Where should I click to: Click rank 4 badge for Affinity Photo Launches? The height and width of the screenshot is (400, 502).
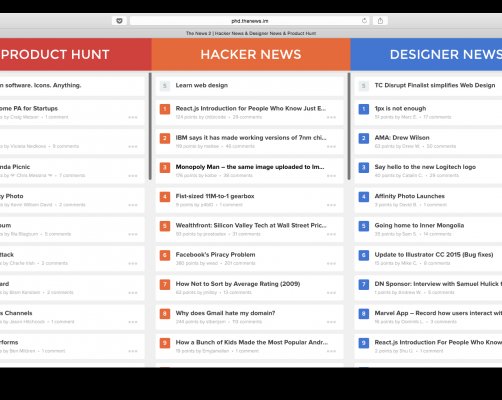click(364, 197)
